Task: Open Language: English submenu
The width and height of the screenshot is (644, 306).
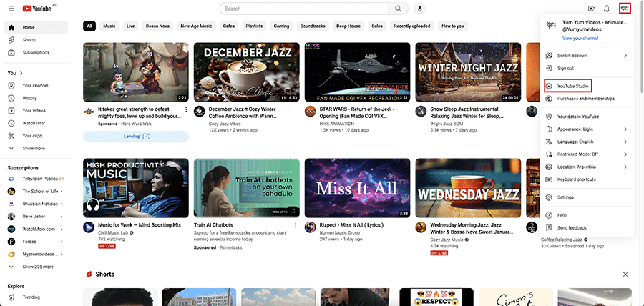Action: pyautogui.click(x=586, y=142)
